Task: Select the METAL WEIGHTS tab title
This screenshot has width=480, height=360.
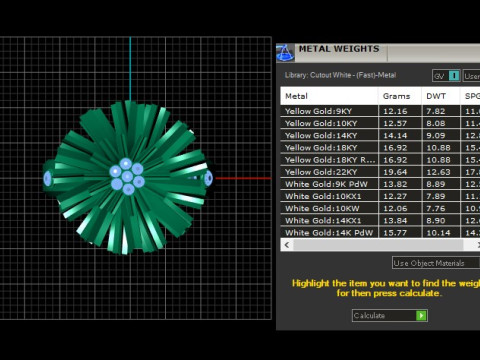Action: point(339,49)
